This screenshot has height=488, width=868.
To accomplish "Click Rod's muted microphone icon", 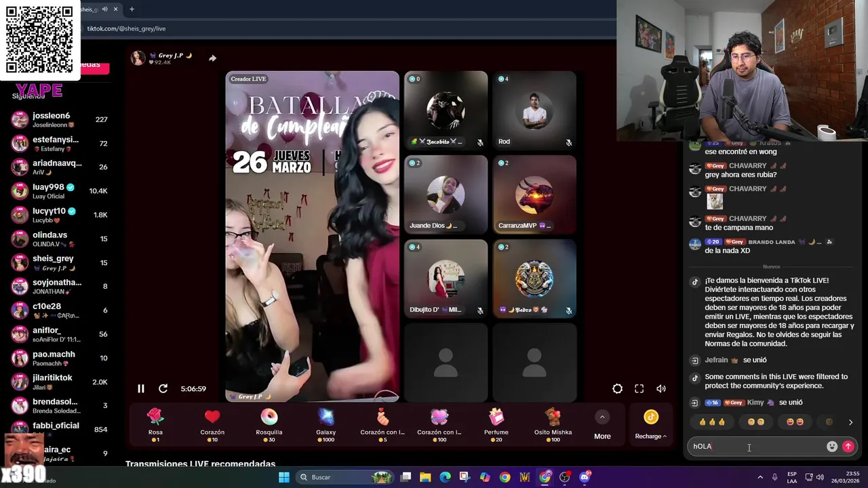I will 569,142.
